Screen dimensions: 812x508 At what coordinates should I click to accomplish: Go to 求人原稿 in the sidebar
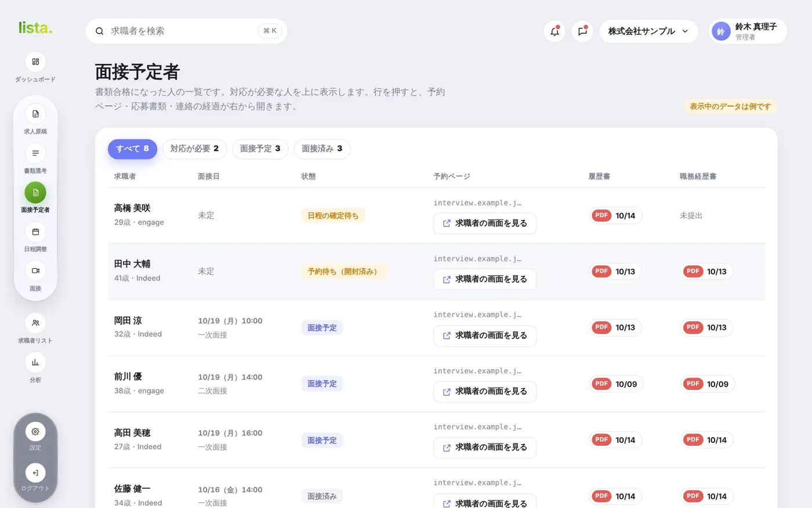(x=35, y=114)
